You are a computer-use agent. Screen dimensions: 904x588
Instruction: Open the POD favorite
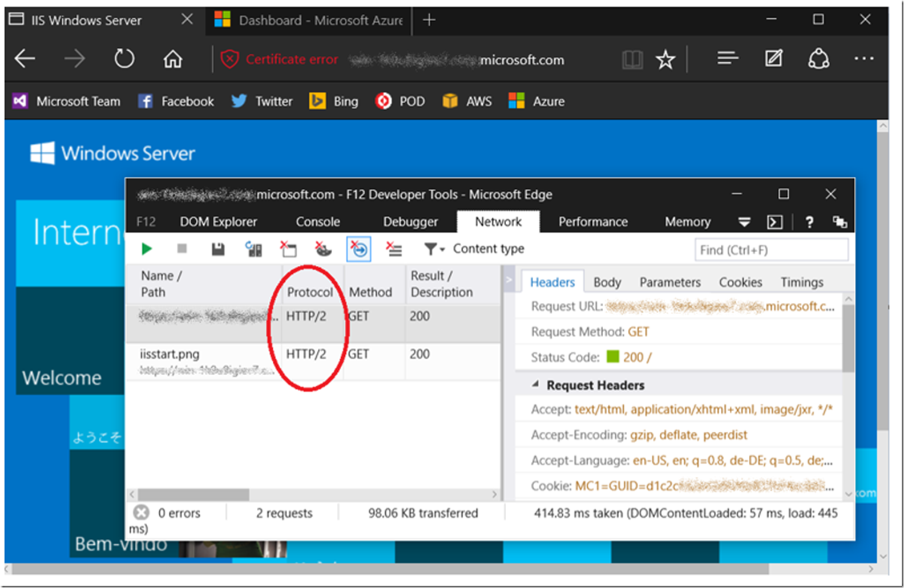click(x=400, y=102)
